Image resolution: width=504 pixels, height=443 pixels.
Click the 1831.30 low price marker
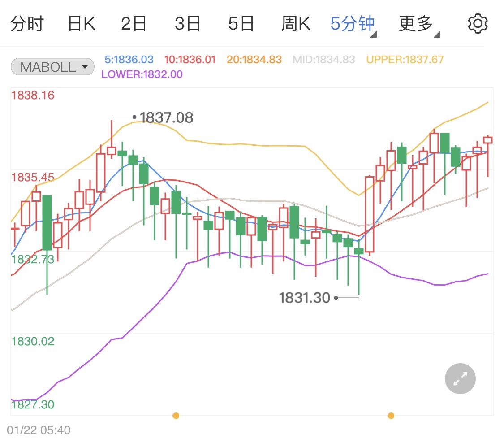(x=304, y=298)
